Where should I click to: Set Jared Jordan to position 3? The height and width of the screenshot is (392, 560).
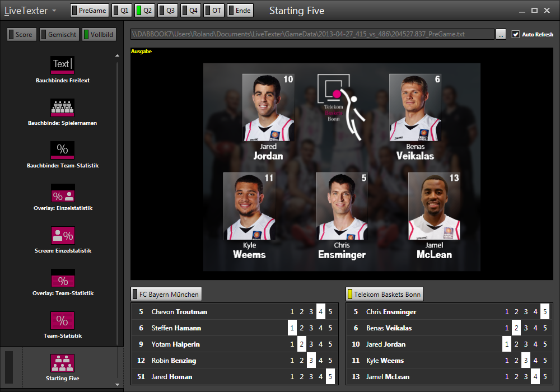(x=526, y=344)
